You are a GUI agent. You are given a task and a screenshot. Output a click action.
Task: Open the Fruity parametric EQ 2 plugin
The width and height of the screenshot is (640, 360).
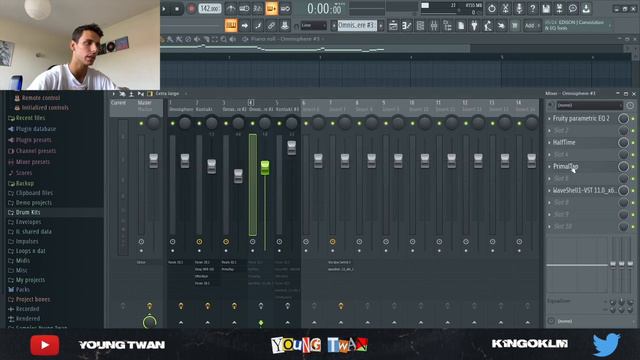pyautogui.click(x=581, y=118)
